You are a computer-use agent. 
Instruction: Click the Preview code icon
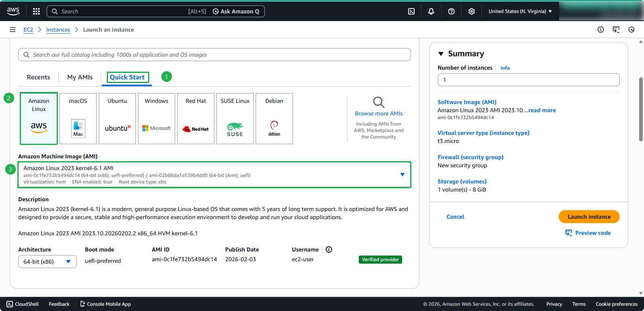click(569, 233)
